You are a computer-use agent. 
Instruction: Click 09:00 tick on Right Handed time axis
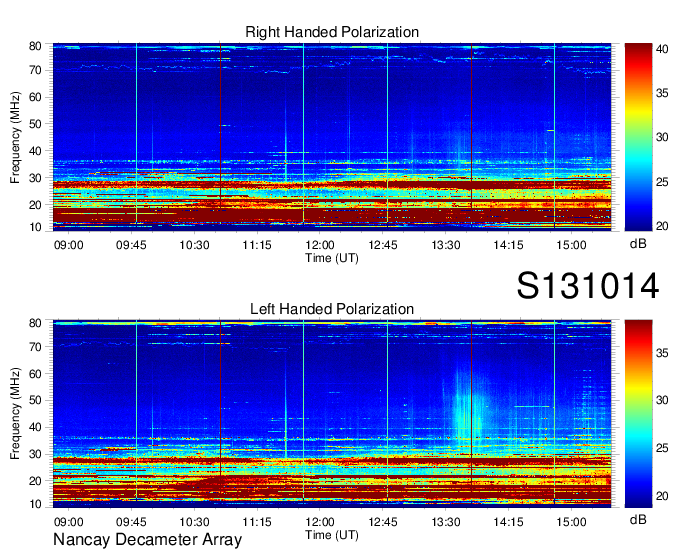(x=69, y=245)
